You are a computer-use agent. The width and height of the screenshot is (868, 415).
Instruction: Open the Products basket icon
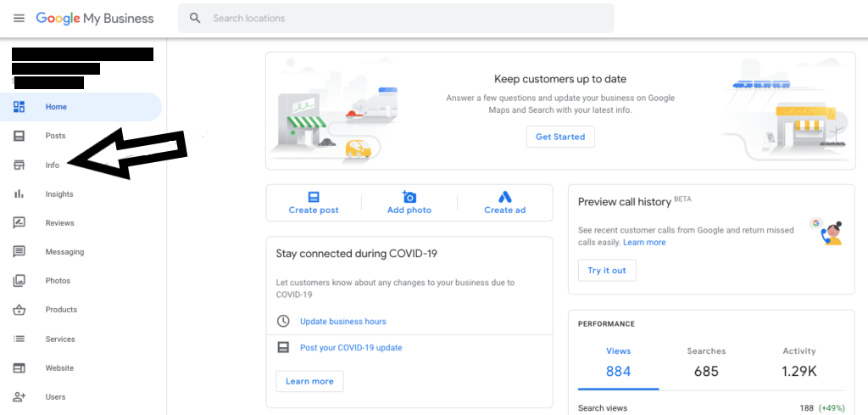pos(19,310)
